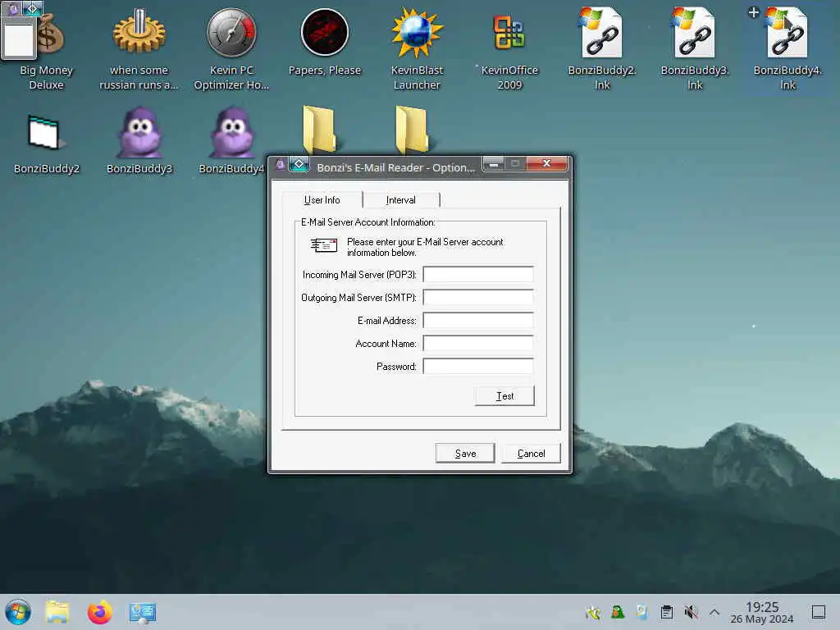Click the green Bonzi tray icon

tap(618, 612)
